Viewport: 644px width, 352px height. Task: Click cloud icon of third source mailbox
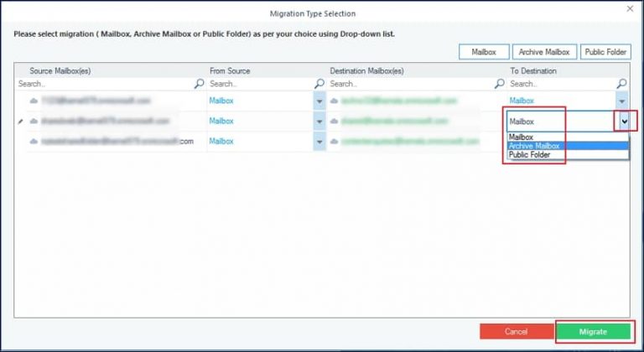(x=34, y=142)
